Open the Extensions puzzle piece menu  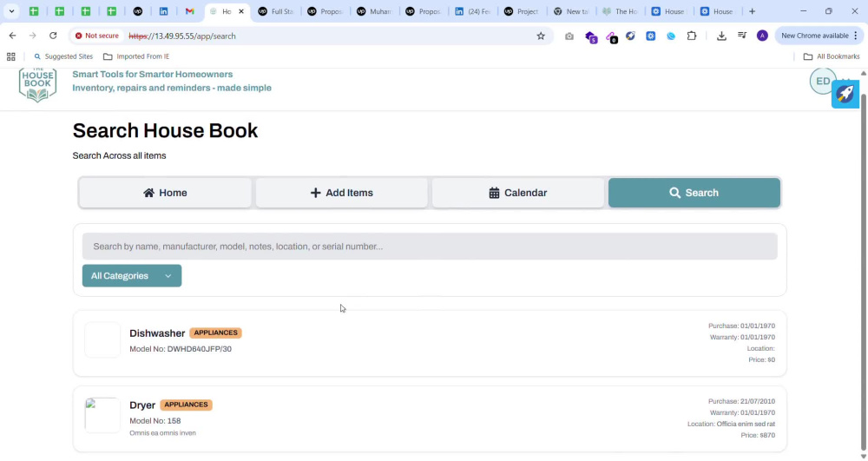692,36
